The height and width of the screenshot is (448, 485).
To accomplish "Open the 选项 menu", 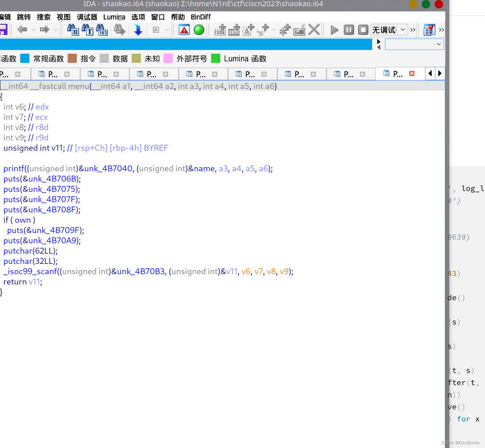I will click(138, 17).
